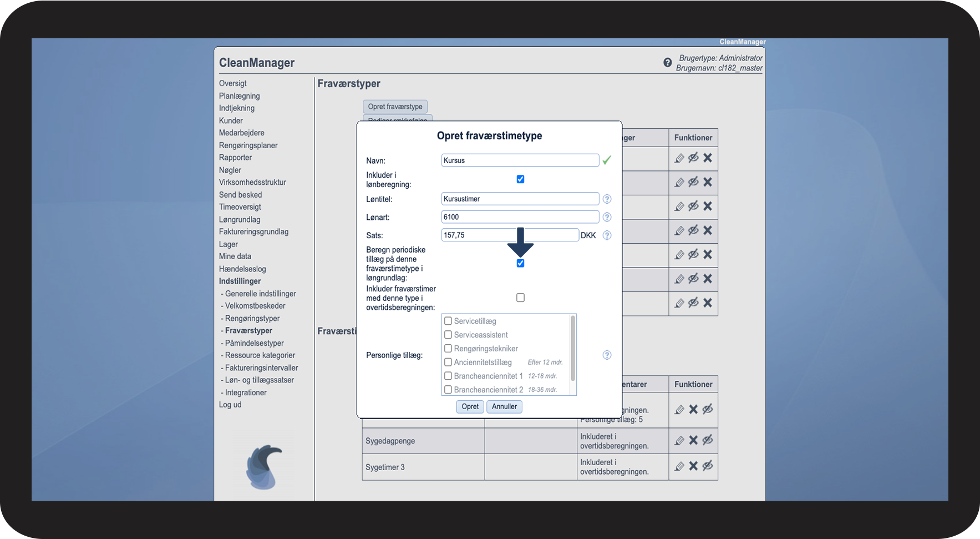Click edit pencil in last Fraværstyper table row
Image resolution: width=980 pixels, height=539 pixels.
coord(679,303)
